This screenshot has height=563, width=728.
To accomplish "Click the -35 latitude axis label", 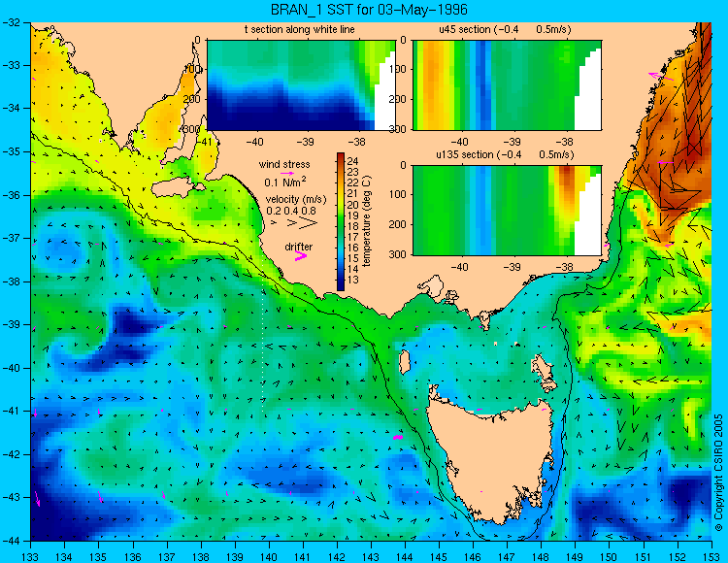I will coord(11,151).
